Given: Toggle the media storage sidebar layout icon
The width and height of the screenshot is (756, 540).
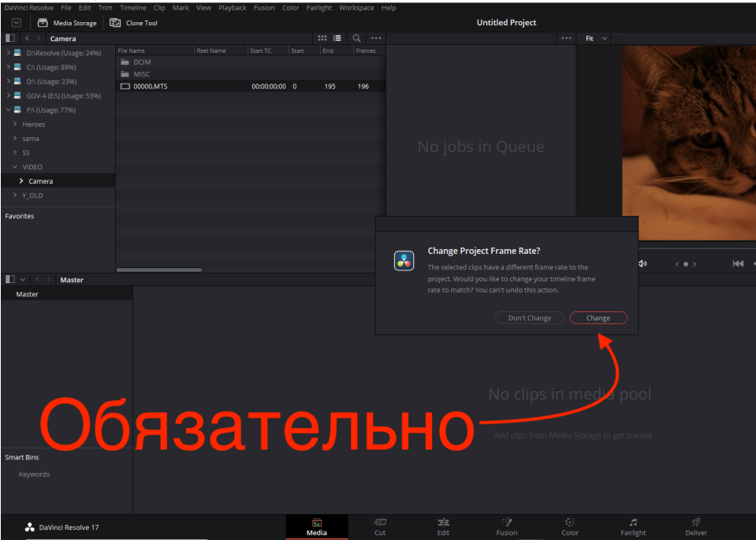Looking at the screenshot, I should tap(10, 38).
